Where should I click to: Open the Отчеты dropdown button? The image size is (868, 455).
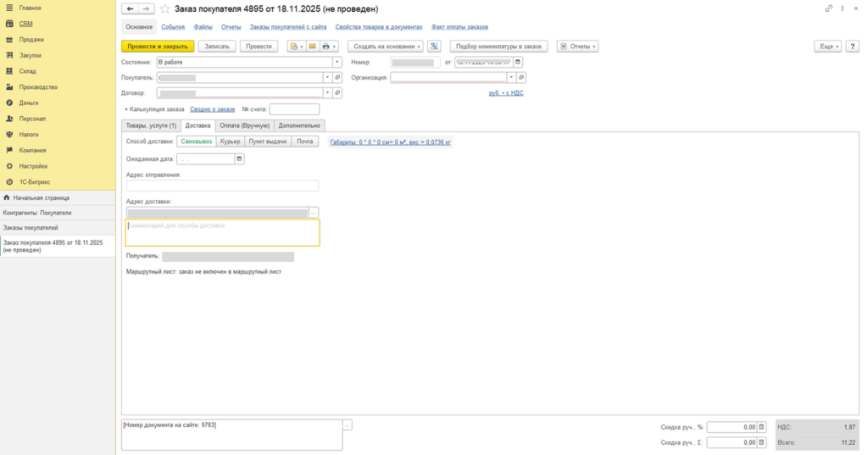(x=577, y=47)
